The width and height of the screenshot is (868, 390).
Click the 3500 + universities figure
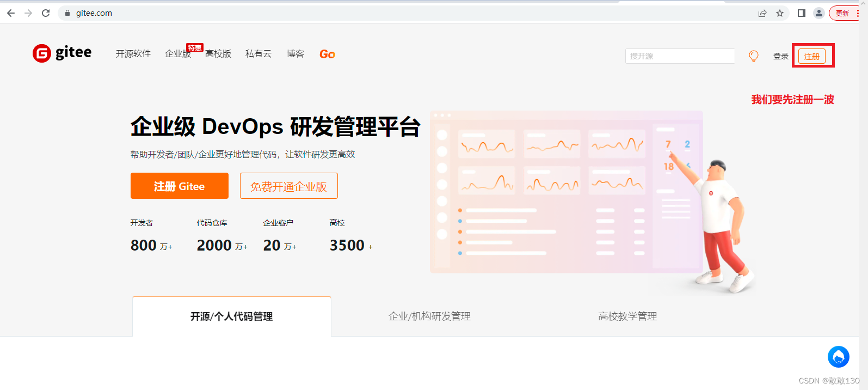click(351, 246)
